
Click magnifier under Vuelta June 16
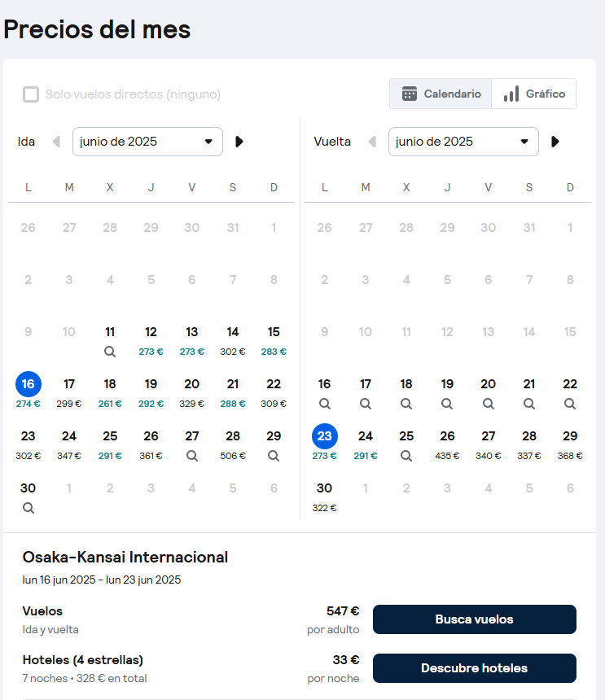click(x=325, y=404)
